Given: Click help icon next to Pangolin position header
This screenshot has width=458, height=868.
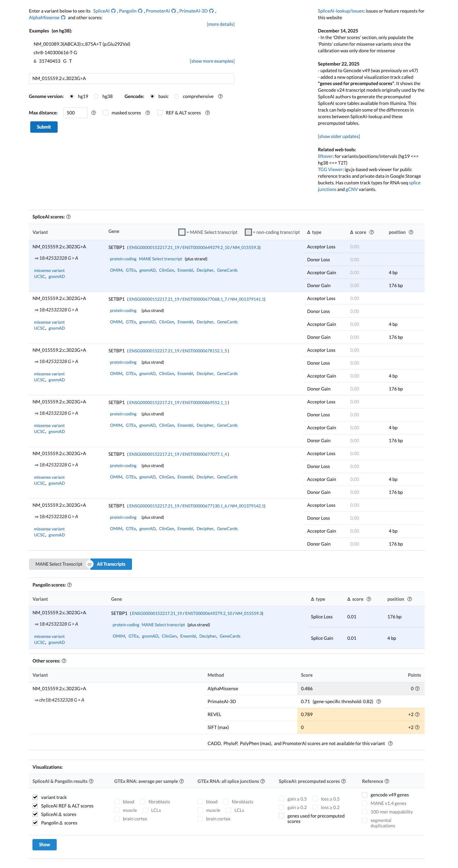Looking at the screenshot, I should click(x=409, y=599).
